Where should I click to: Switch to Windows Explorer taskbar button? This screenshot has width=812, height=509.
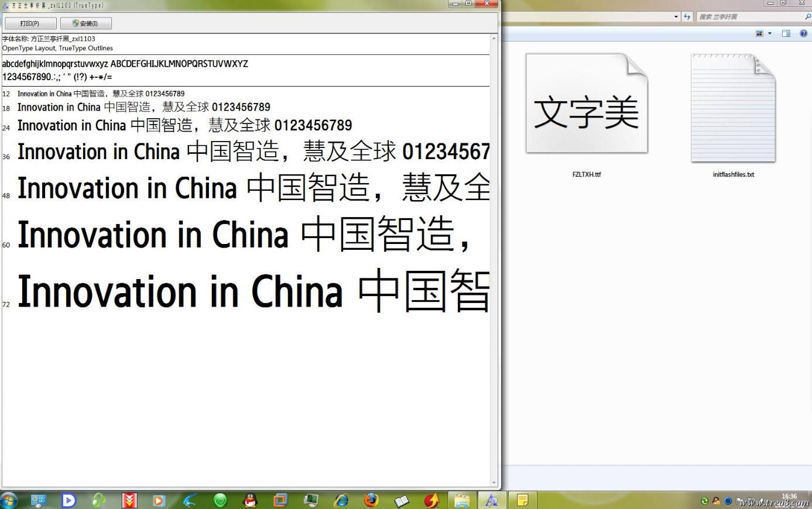pos(462,500)
